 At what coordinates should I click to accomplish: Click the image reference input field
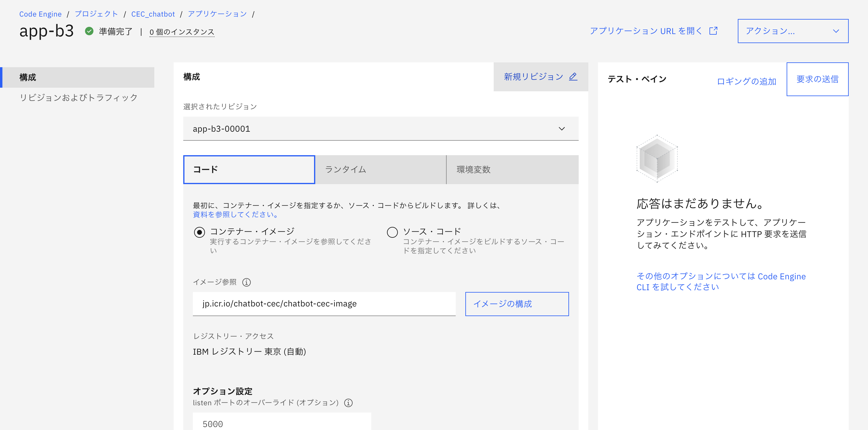323,304
